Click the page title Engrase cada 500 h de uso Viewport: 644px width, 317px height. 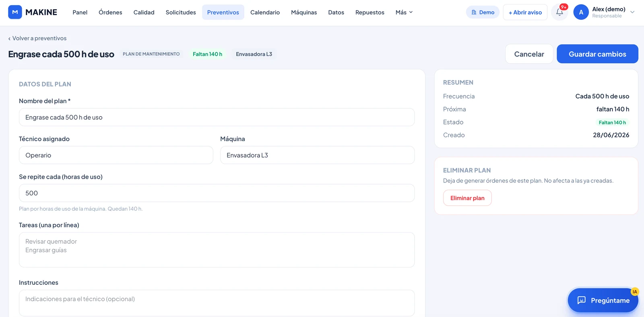pos(61,54)
